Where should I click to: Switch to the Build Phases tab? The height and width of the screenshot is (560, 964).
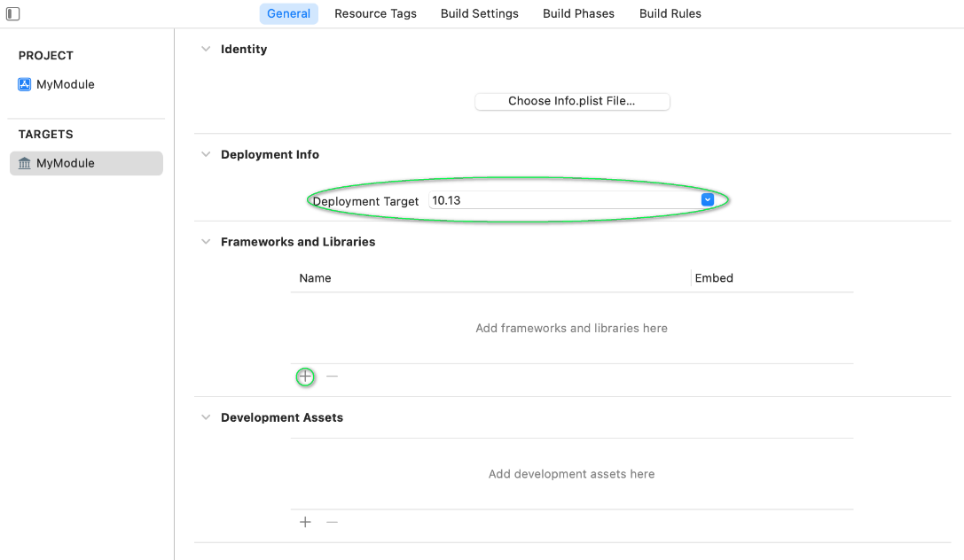578,13
